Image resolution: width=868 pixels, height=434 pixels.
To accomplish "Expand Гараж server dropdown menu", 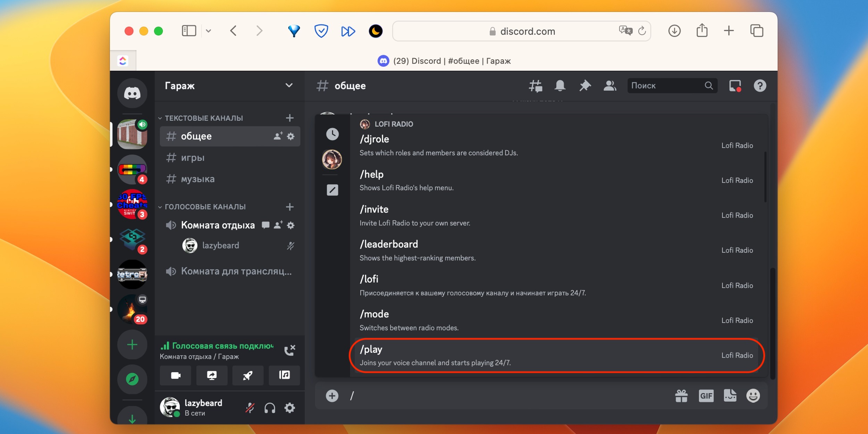I will [x=289, y=85].
